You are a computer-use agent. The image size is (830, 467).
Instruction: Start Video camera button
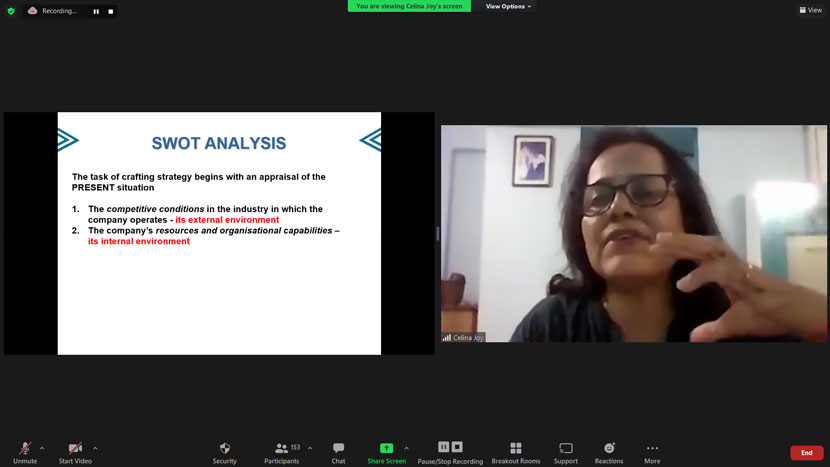click(75, 453)
